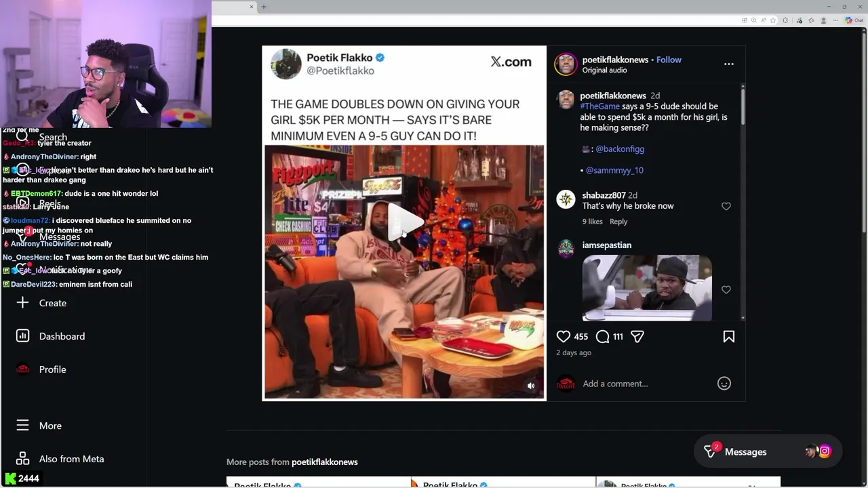
Task: Open shabazz807's comment avatar
Action: coord(566,199)
